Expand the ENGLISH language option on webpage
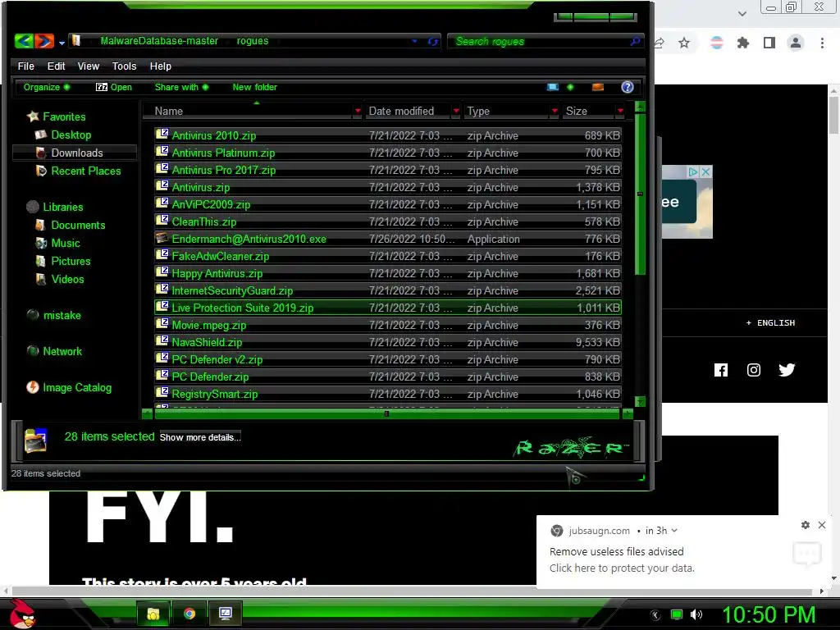 coord(770,322)
